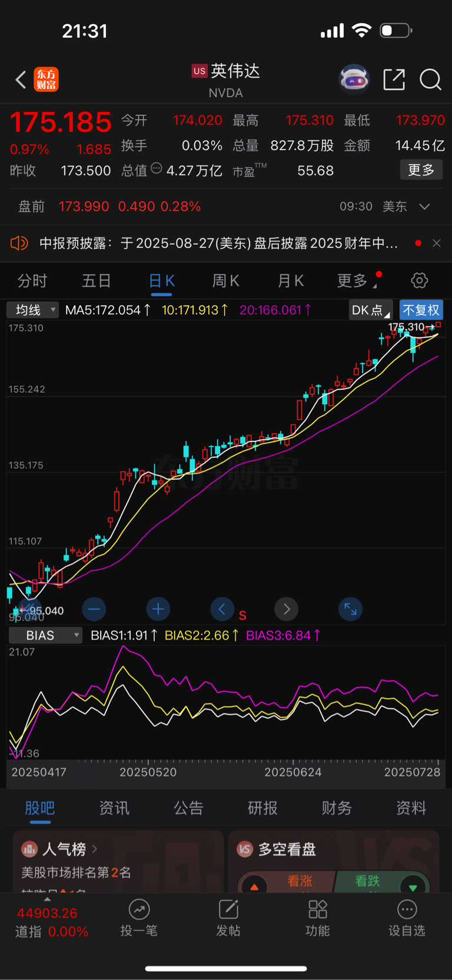452x980 pixels.
Task: Tap 设自选 add watchlist icon
Action: (407, 909)
